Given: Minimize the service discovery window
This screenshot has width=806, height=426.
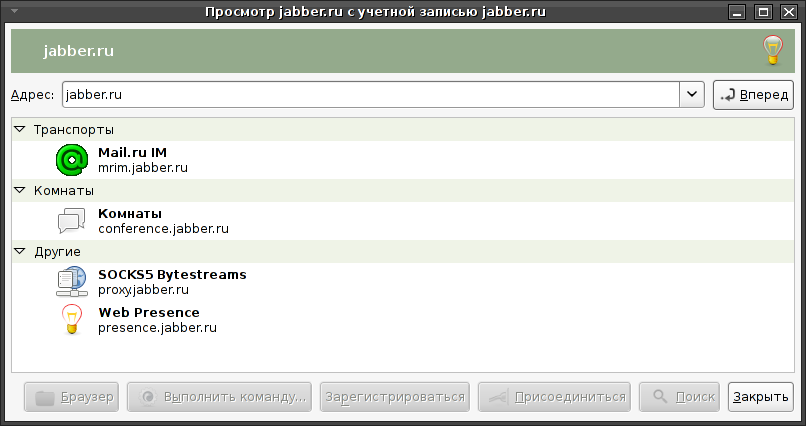Looking at the screenshot, I should (737, 12).
